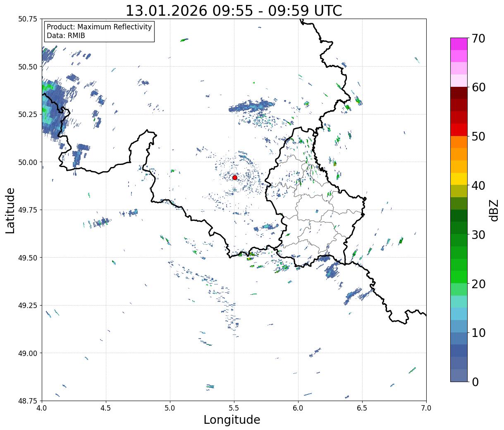The height and width of the screenshot is (430, 504).
Task: Click the colorbar tick label 50
Action: point(478,136)
